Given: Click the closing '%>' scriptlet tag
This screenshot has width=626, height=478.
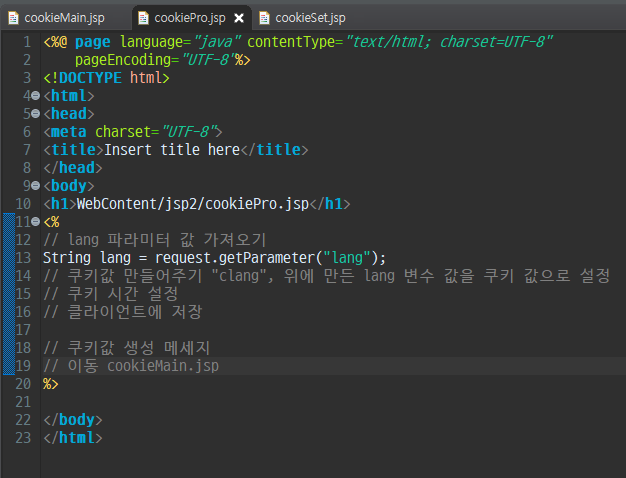Looking at the screenshot, I should click(51, 384).
